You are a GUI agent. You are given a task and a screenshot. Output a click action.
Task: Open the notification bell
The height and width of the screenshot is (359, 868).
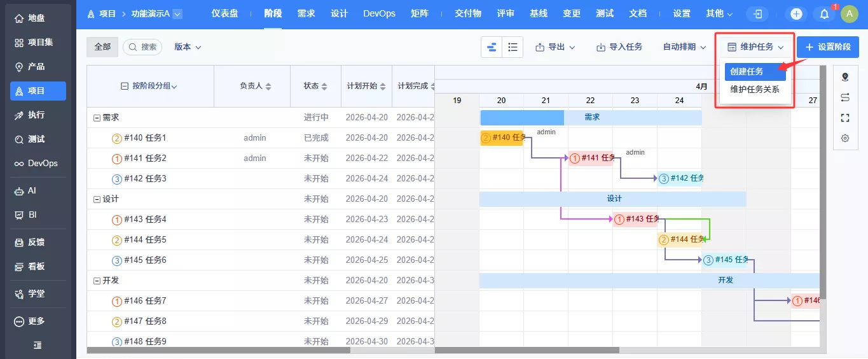point(825,14)
